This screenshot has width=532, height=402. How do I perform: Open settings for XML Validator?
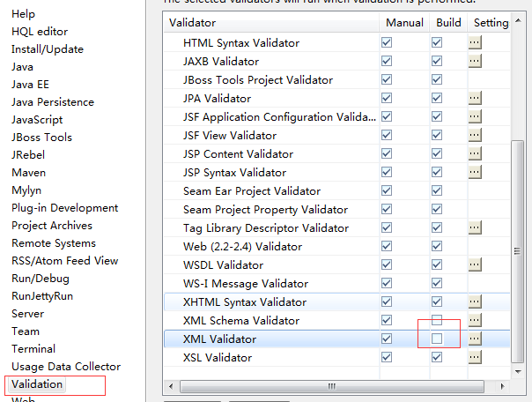pos(475,339)
